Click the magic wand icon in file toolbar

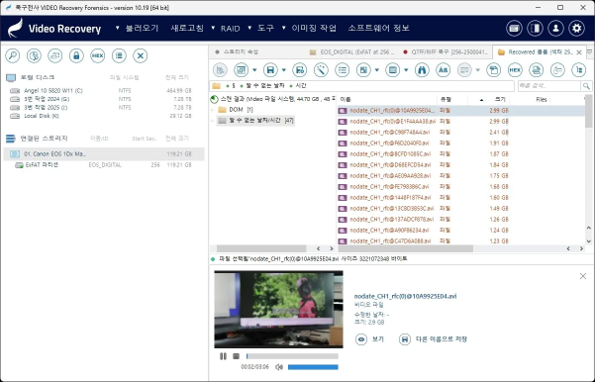coord(321,70)
